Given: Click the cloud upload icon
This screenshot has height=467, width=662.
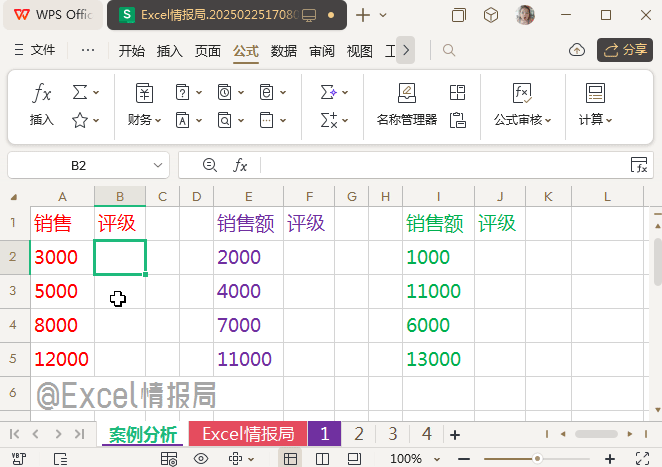Looking at the screenshot, I should pos(576,50).
